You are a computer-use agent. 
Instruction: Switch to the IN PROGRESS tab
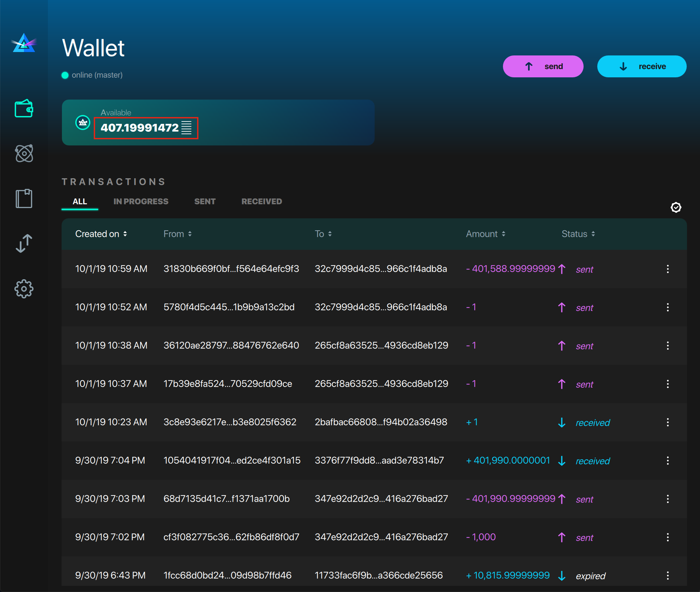tap(141, 201)
